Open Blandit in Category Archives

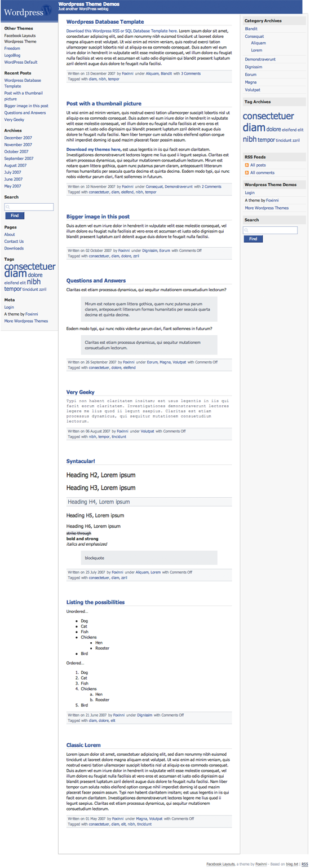(251, 29)
